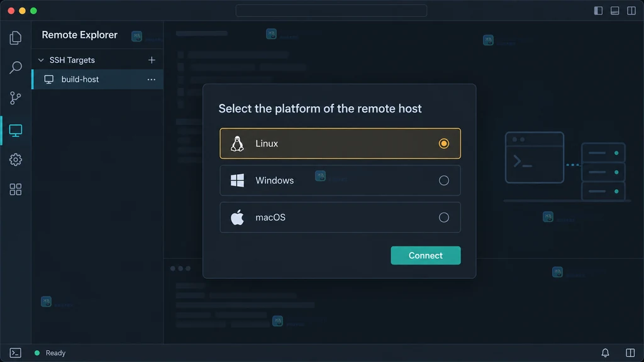Open the Extensions grid icon
Viewport: 644px width, 362px height.
16,189
